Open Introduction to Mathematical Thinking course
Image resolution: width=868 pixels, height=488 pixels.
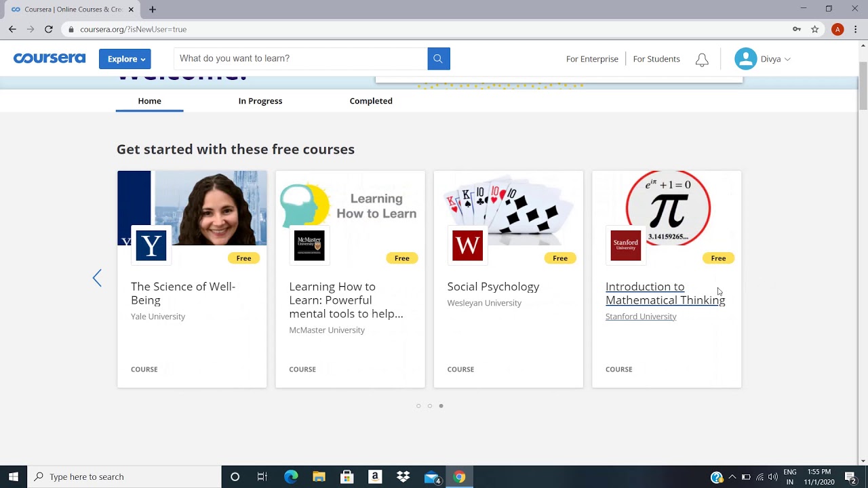pyautogui.click(x=665, y=293)
